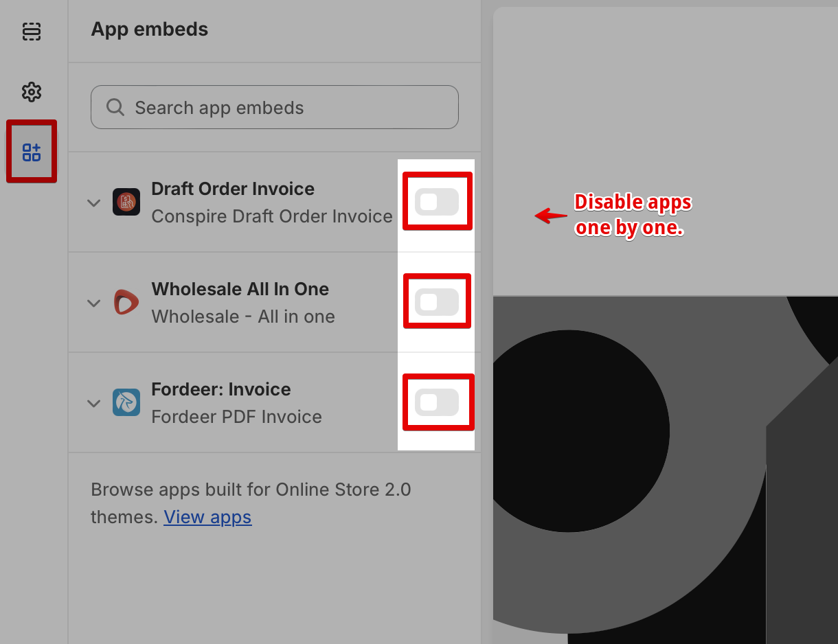Image resolution: width=838 pixels, height=644 pixels.
Task: Open theme settings gear icon
Action: point(32,92)
